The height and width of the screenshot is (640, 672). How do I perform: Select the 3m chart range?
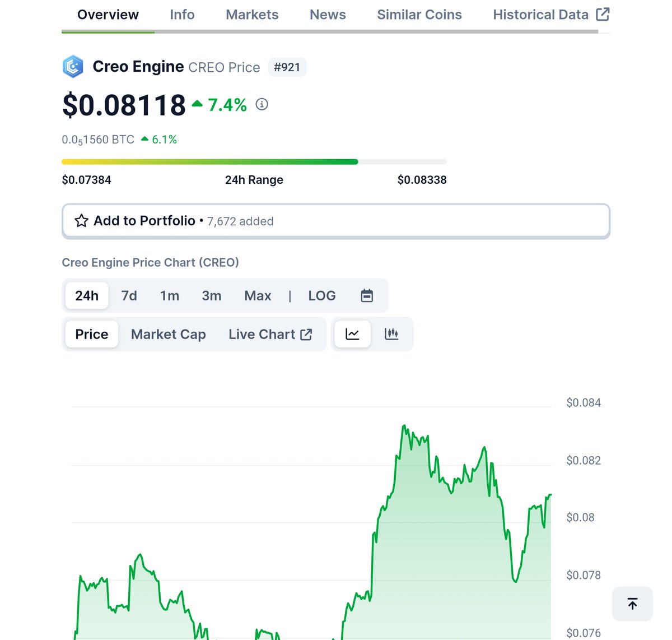click(212, 296)
